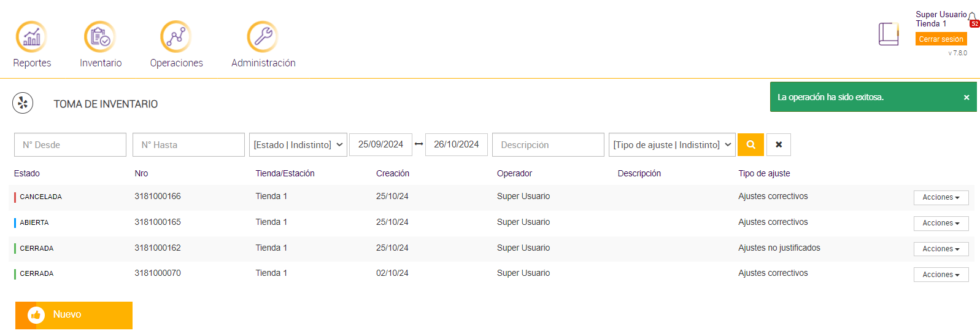Clear filters with the X button
Image resolution: width=980 pixels, height=333 pixels.
[x=779, y=145]
